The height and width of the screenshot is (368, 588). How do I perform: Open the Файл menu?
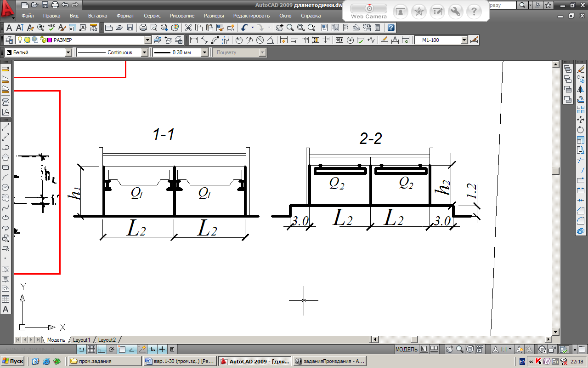(28, 16)
